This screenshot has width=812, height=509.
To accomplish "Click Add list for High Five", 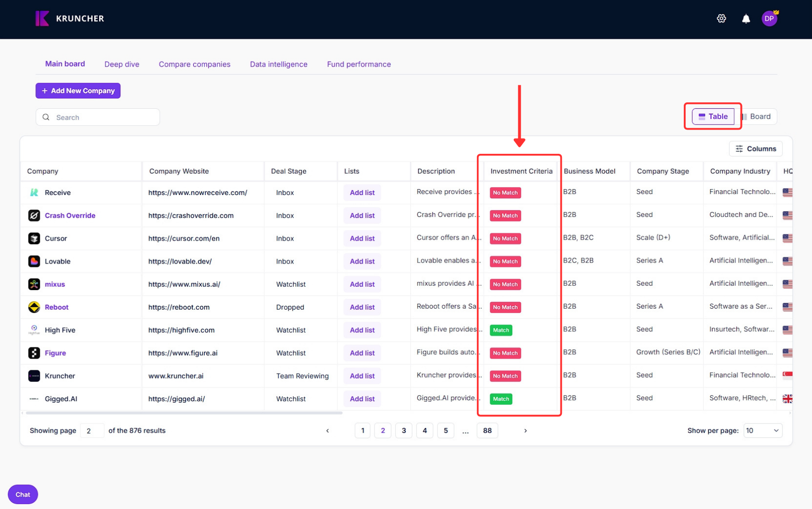I will [362, 330].
